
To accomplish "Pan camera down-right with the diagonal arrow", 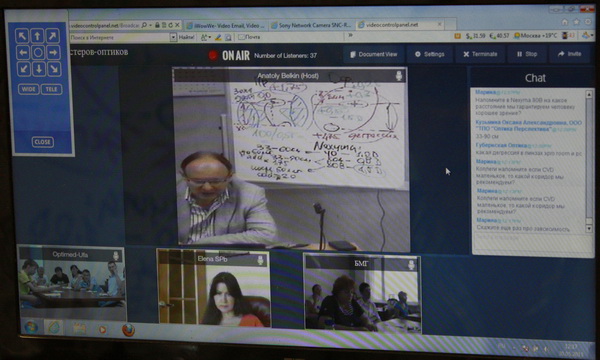I will click(54, 69).
